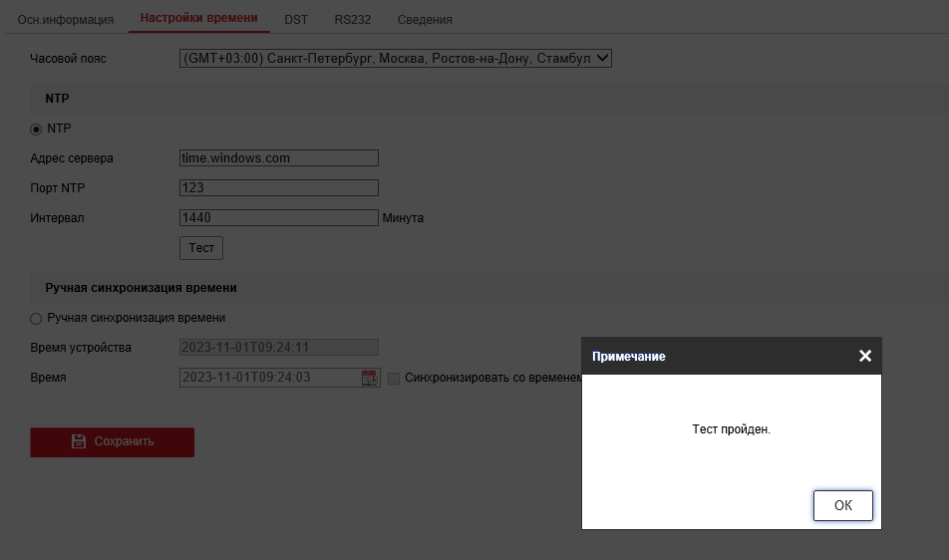This screenshot has height=560, width=949.
Task: Open the Часовой пояс timezone dropdown
Action: [395, 58]
